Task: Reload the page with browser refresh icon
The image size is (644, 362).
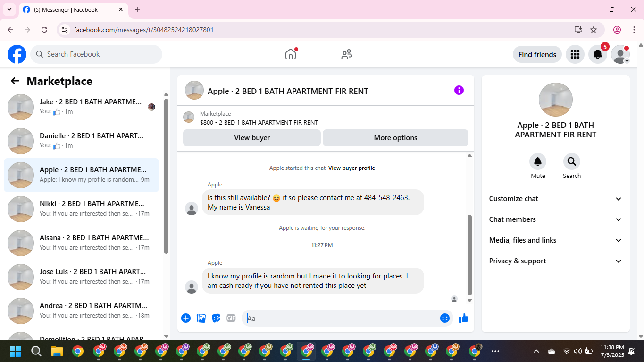Action: tap(44, 30)
